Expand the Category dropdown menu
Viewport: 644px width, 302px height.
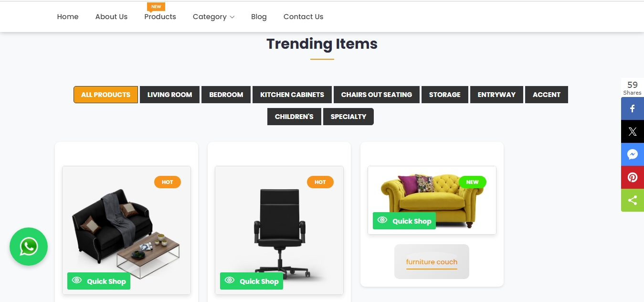[213, 16]
